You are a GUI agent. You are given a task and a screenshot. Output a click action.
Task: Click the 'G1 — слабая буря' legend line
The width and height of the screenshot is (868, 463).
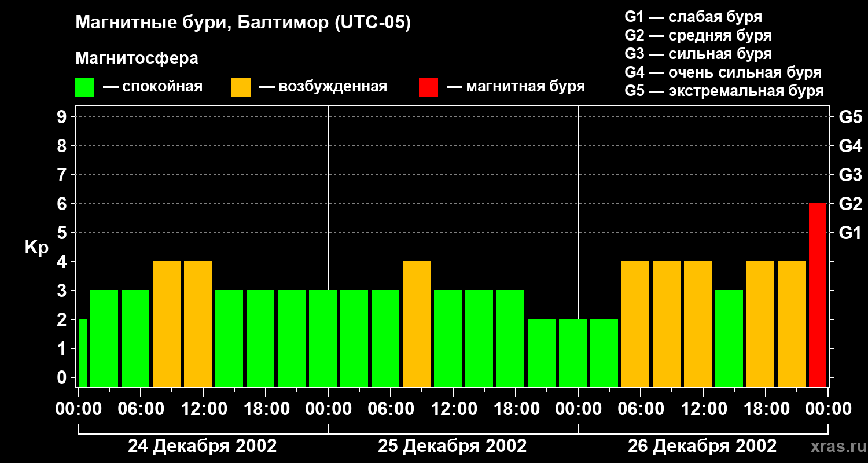pos(693,17)
